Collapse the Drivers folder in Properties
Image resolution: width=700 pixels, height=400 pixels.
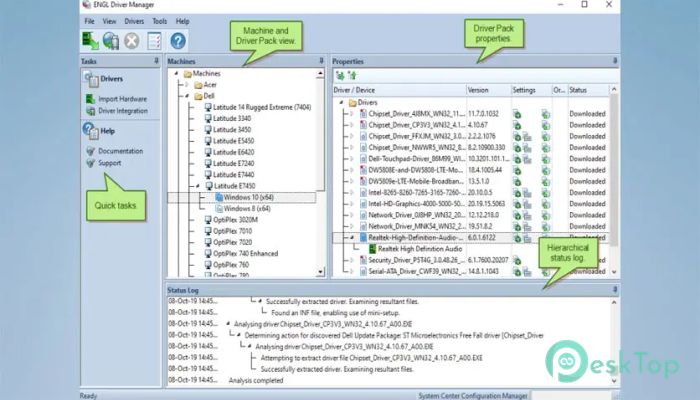(342, 102)
